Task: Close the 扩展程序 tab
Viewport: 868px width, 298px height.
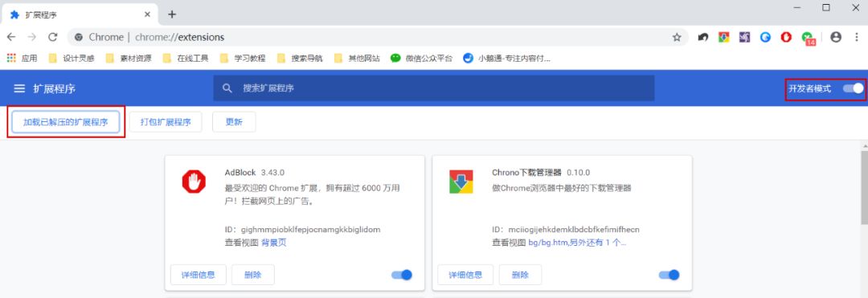Action: coord(147,14)
